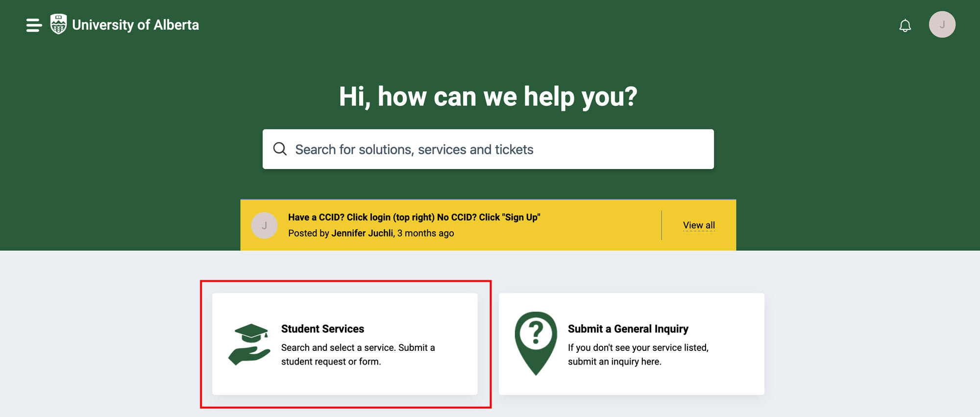The image size is (980, 417).
Task: Click the question mark pin inquiry icon
Action: click(536, 343)
